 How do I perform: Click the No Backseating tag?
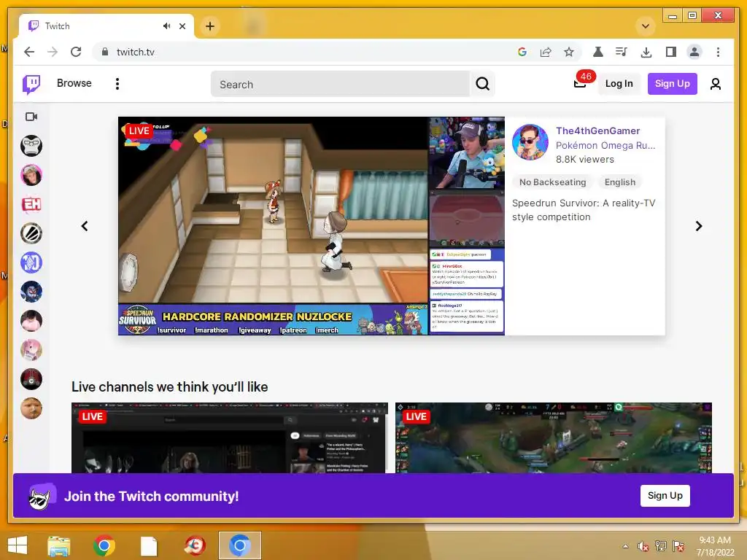click(553, 182)
